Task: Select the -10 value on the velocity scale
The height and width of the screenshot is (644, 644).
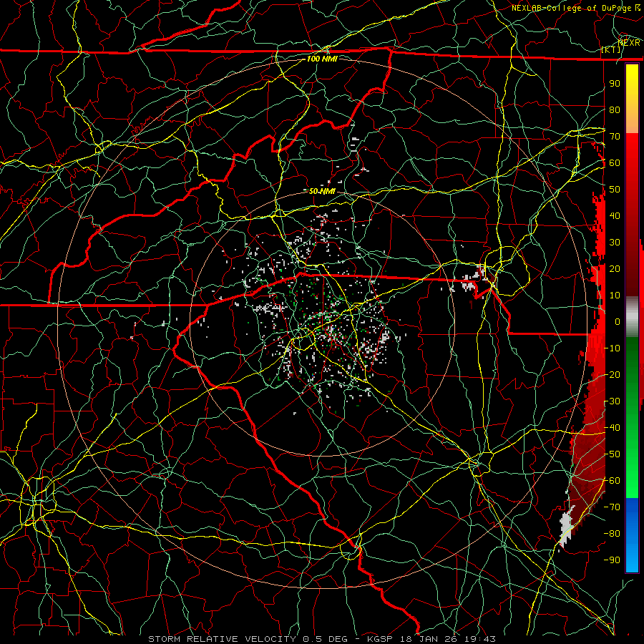Action: (x=612, y=348)
